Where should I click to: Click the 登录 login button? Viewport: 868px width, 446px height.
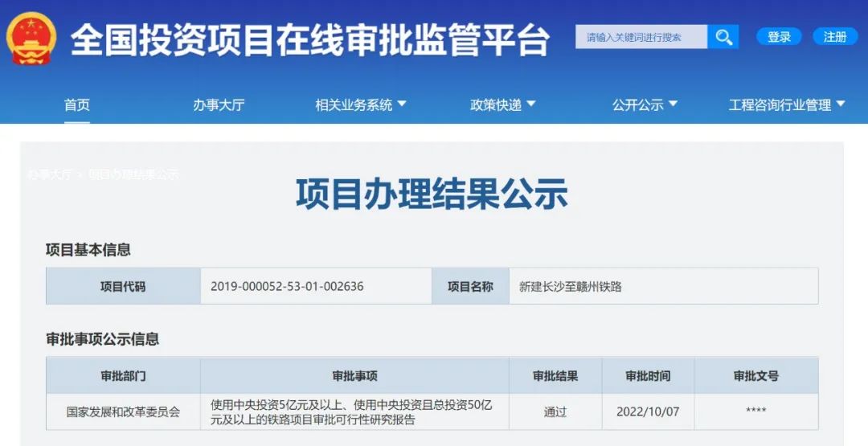point(779,36)
